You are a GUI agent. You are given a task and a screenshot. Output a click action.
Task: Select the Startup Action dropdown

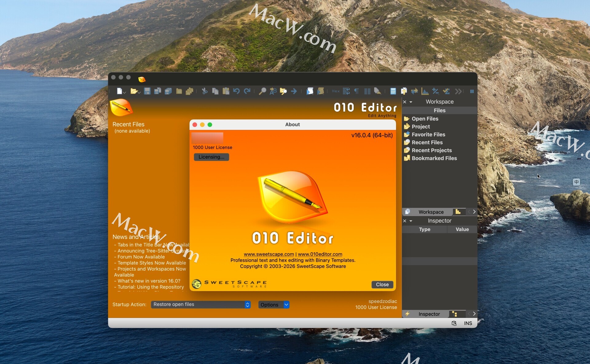click(x=201, y=304)
